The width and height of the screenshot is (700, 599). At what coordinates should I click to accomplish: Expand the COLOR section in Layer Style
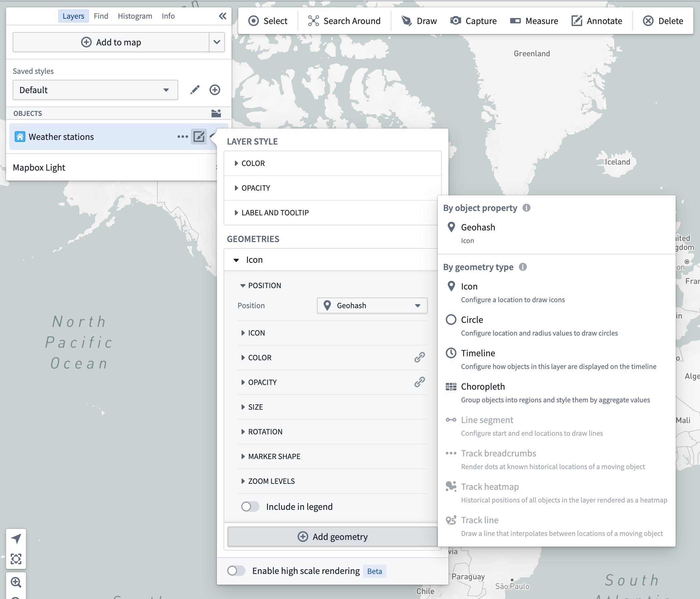(x=254, y=163)
